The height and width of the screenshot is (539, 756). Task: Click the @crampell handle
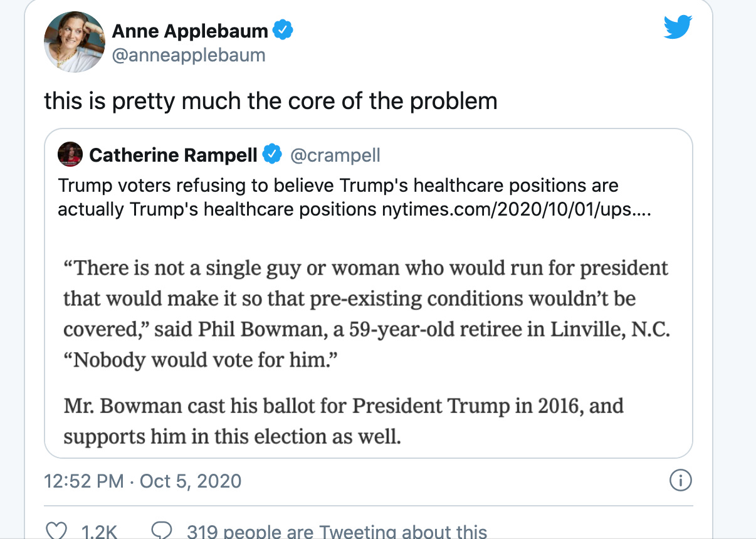[x=335, y=155]
